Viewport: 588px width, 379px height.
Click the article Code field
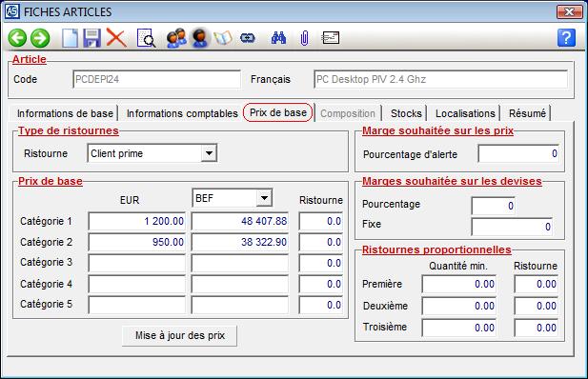coord(156,79)
